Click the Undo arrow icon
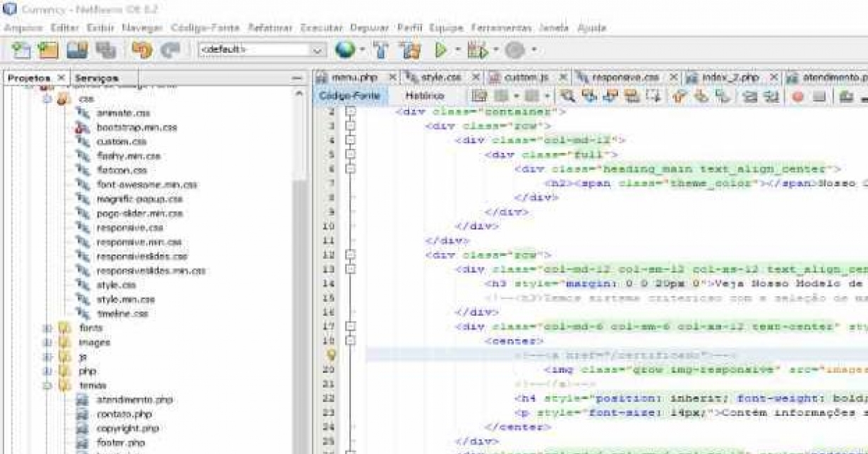868x454 pixels. 142,50
